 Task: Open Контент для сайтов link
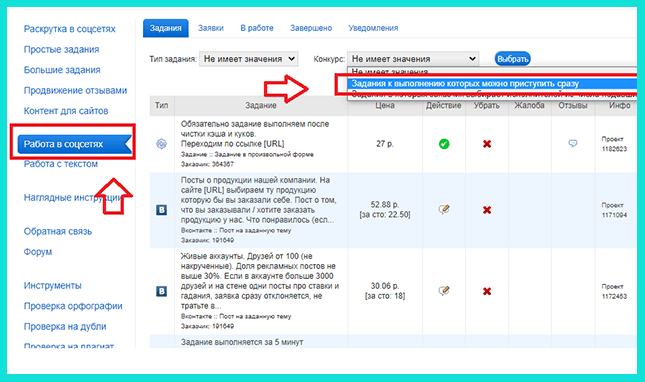(x=66, y=111)
